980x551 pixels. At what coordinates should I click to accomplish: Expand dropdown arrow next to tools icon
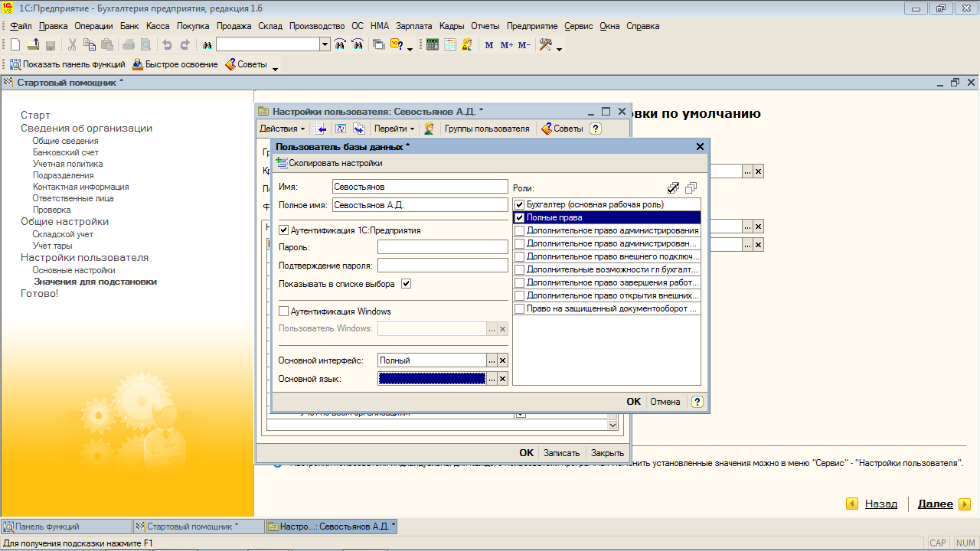point(560,49)
